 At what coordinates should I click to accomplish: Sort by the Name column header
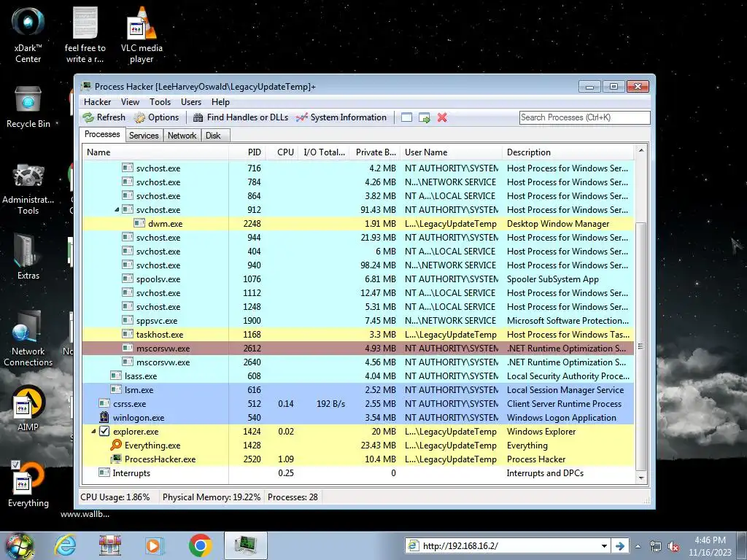(x=155, y=152)
